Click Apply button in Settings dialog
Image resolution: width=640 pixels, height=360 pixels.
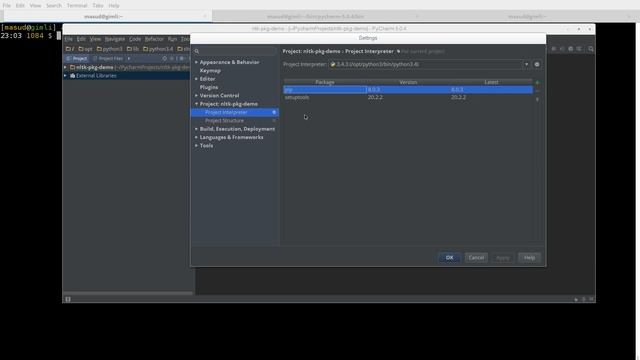(502, 258)
